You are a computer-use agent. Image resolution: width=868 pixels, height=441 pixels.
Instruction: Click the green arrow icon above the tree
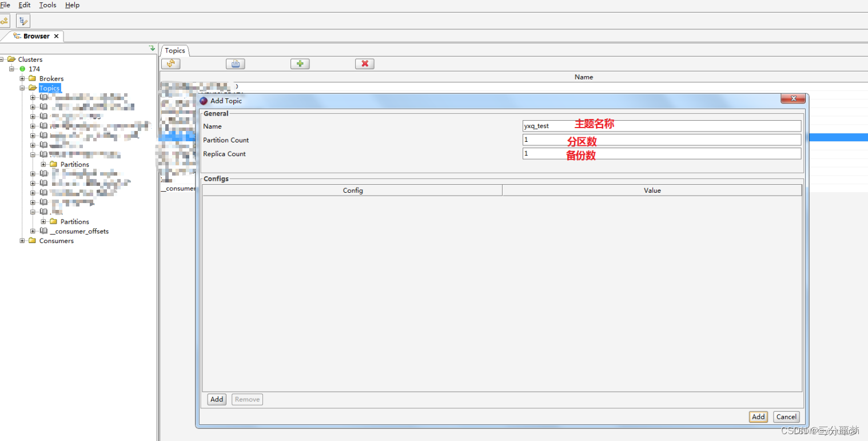click(152, 49)
